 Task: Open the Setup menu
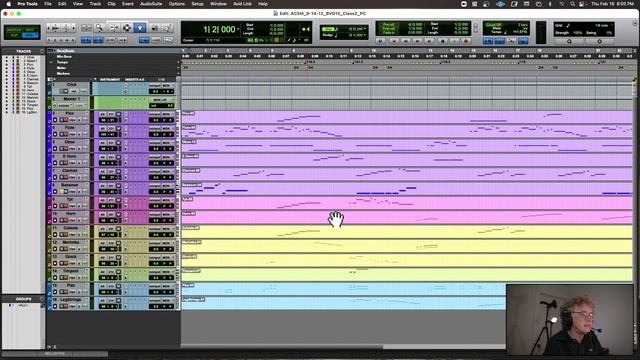click(x=198, y=4)
